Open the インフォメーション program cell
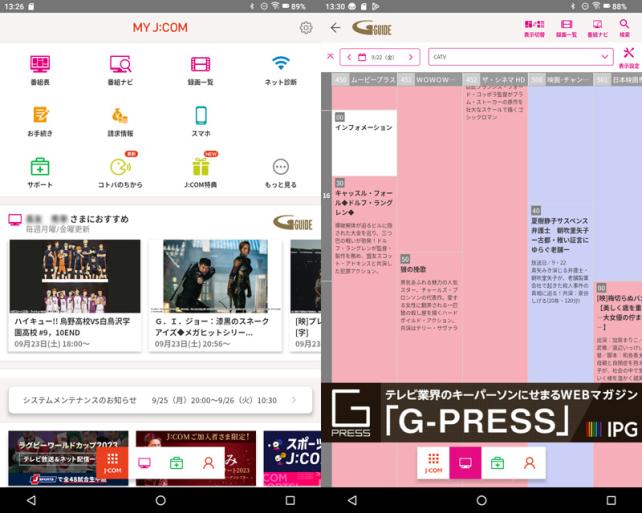This screenshot has height=513, width=642. click(x=364, y=143)
